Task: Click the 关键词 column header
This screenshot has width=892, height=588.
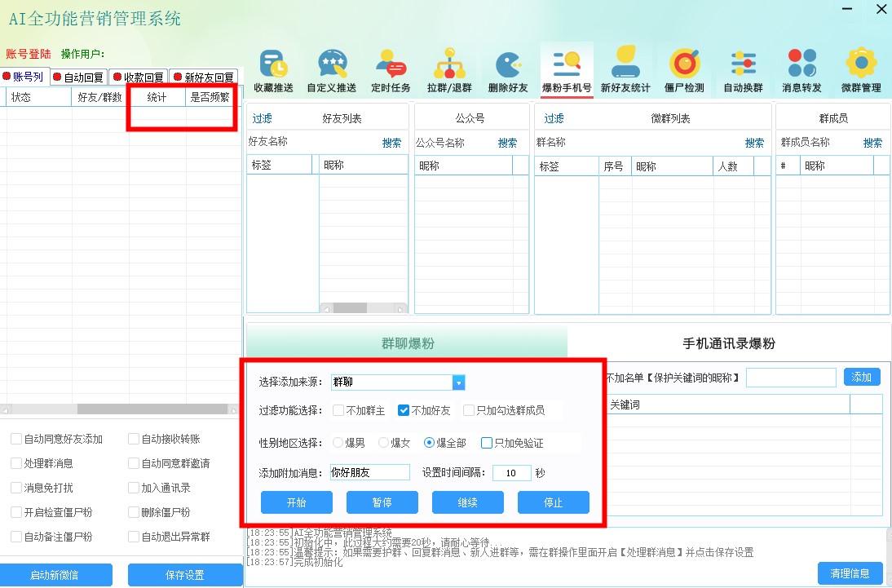Action: (728, 405)
